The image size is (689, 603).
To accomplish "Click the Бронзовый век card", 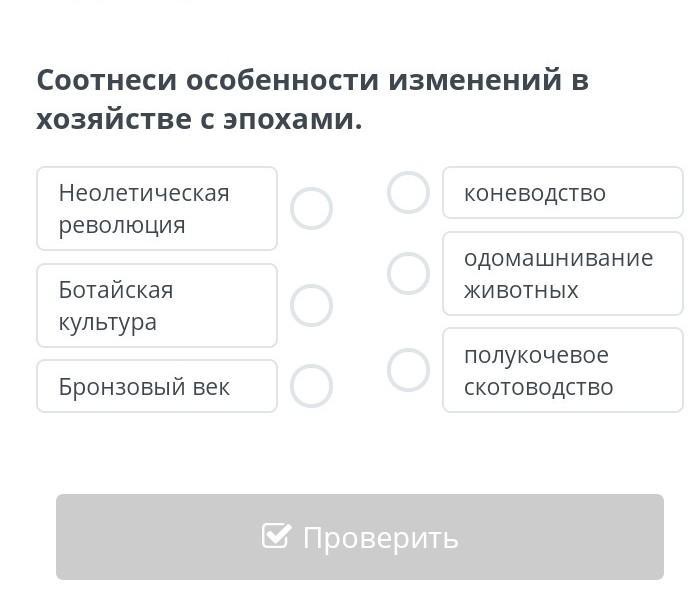I will coord(156,386).
